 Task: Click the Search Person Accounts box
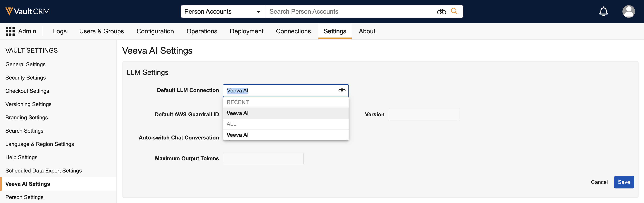pyautogui.click(x=350, y=11)
